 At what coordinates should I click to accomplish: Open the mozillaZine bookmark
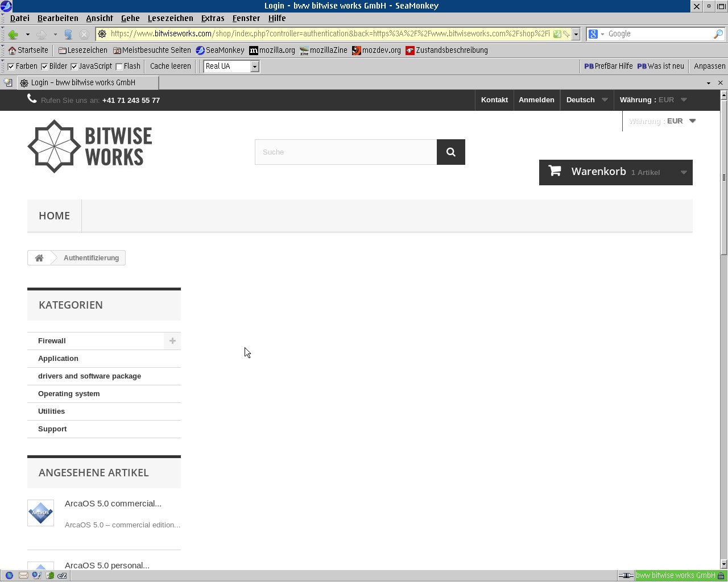[324, 50]
